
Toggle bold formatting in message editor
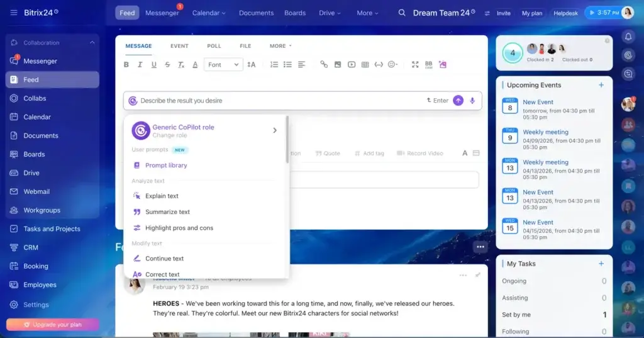[x=126, y=65]
